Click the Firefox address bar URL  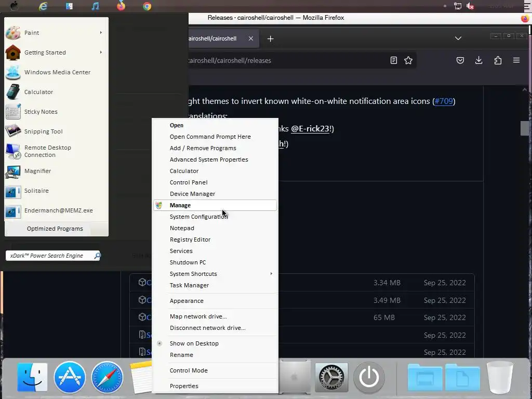pos(230,60)
